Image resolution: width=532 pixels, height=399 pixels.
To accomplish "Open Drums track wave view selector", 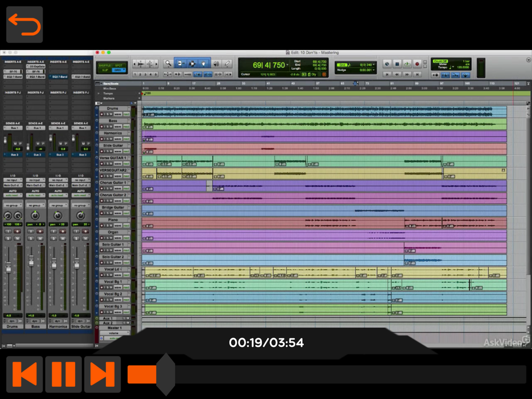I will point(118,114).
